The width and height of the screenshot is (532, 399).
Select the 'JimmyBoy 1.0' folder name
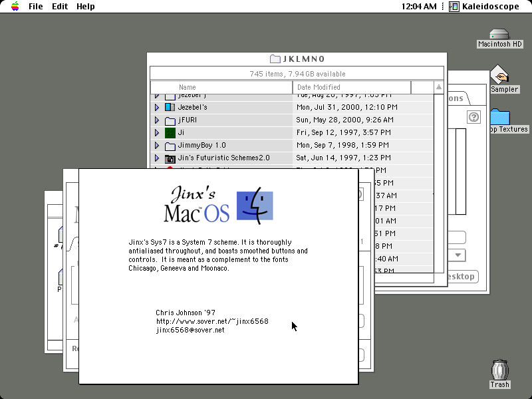pyautogui.click(x=202, y=145)
